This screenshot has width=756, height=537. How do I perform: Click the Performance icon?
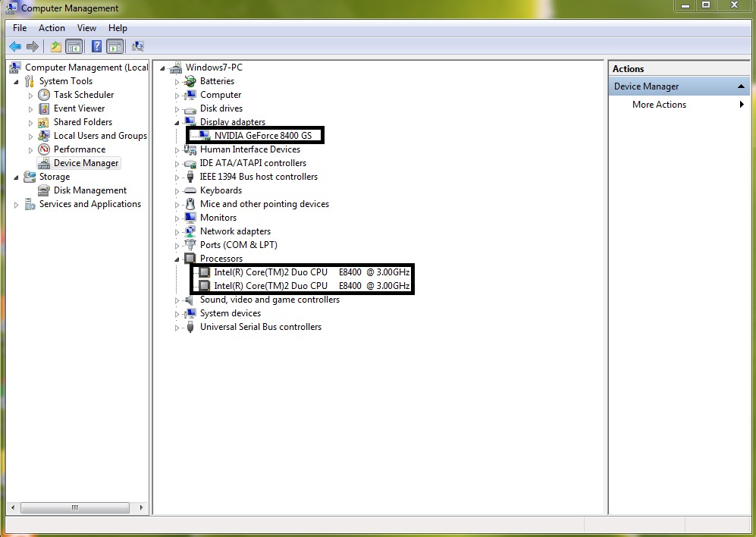click(x=44, y=149)
